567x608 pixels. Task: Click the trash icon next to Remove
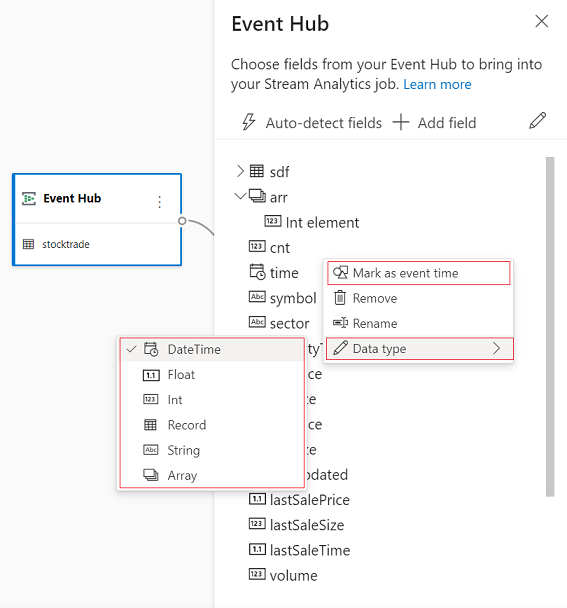coord(340,298)
